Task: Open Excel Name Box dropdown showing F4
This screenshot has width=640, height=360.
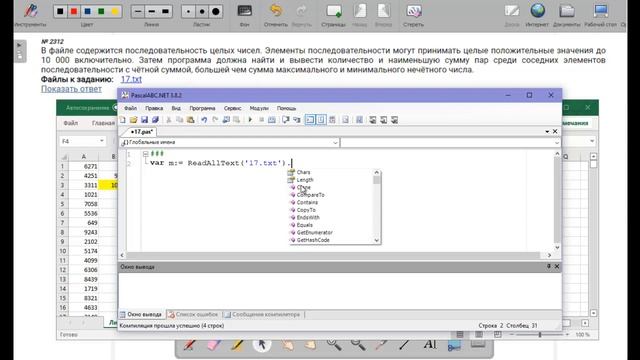Action: (102, 141)
